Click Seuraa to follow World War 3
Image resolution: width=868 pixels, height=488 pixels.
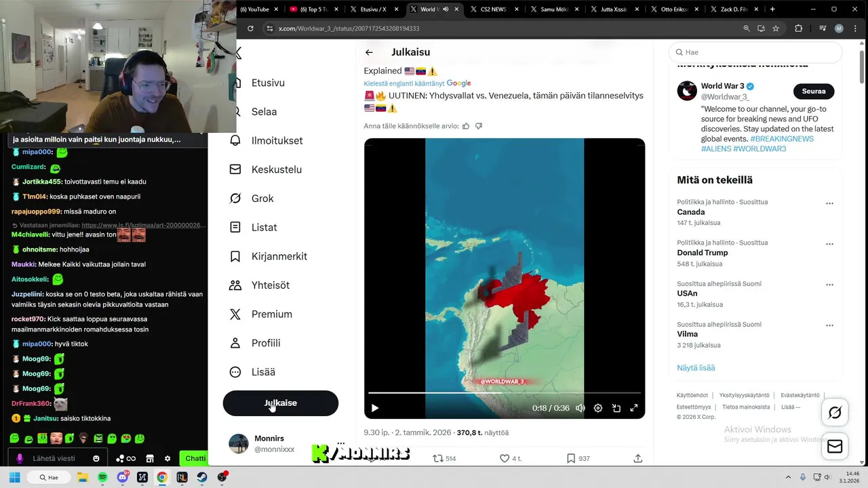[814, 91]
